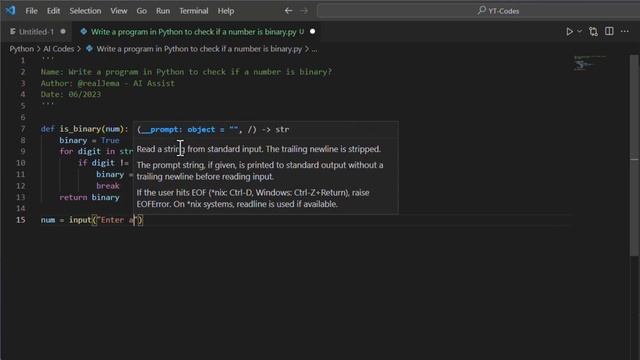Open the Help menu
Screen dimensions: 640x360
click(x=226, y=11)
